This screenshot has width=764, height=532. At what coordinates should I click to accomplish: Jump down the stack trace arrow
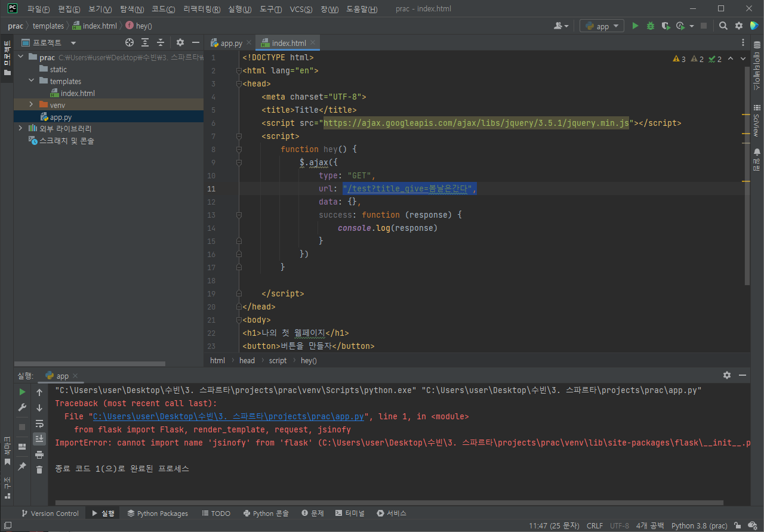[x=39, y=408]
